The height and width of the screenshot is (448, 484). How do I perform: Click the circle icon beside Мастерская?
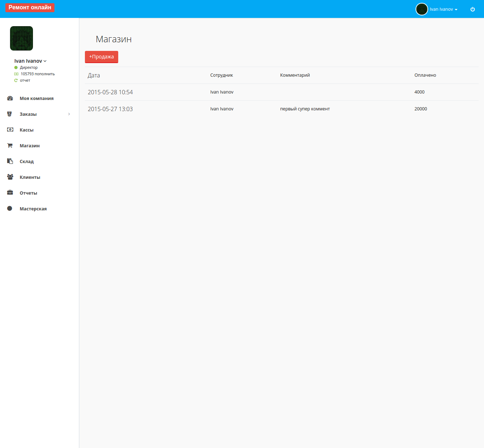point(10,208)
